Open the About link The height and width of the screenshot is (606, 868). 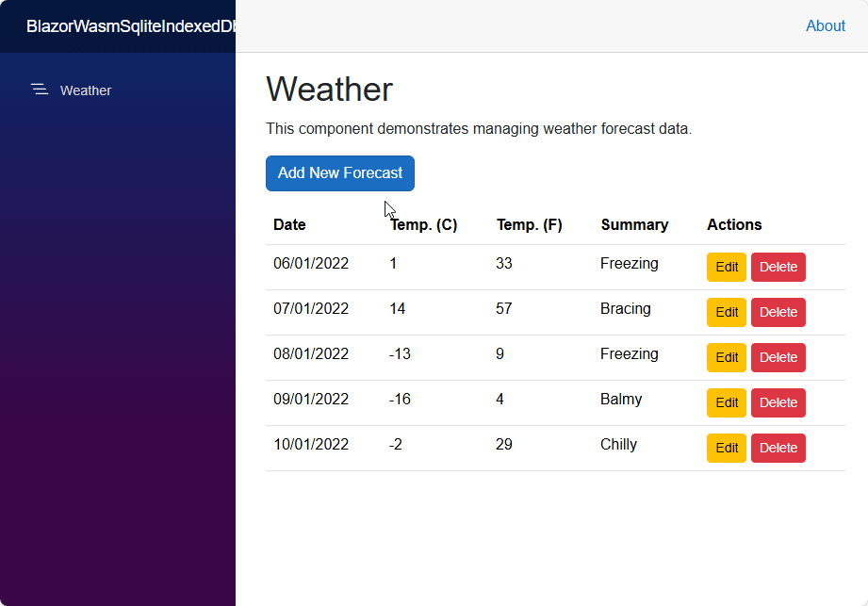click(x=825, y=26)
